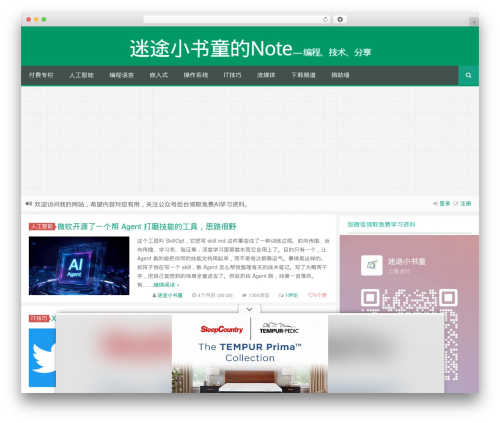The width and height of the screenshot is (500, 423).
Task: Click the WeChat avatar icon in the sidebar card
Action: pos(372,265)
